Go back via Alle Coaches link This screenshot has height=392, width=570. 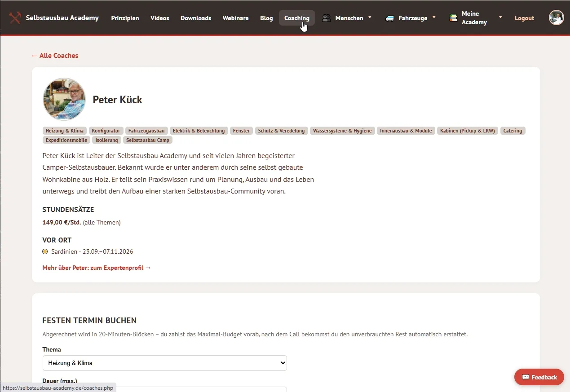tap(55, 56)
